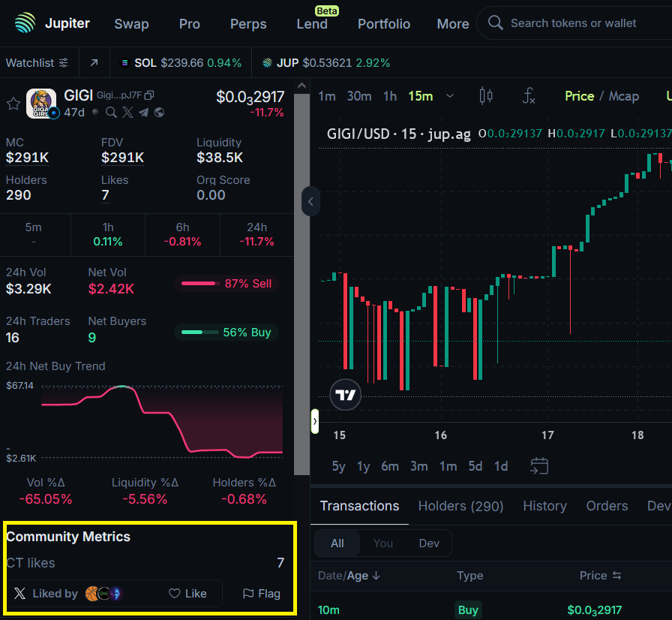
Task: Click the scroll-up arrow of side panel
Action: (301, 86)
